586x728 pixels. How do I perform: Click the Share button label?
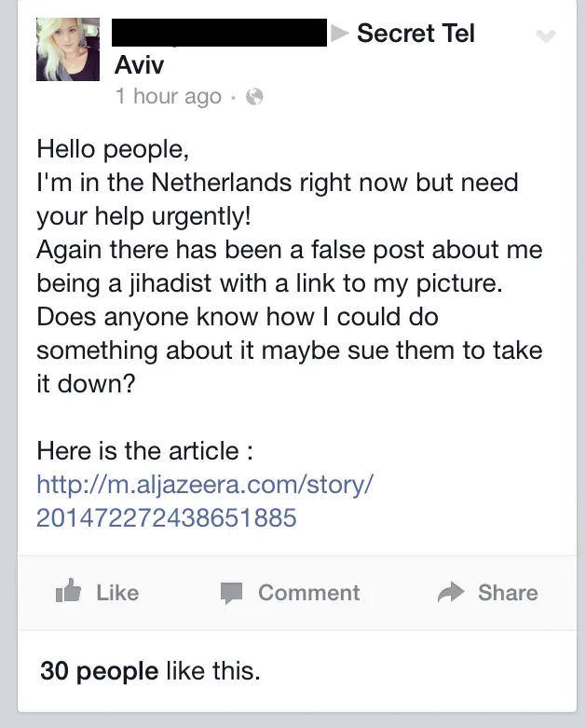(x=508, y=593)
